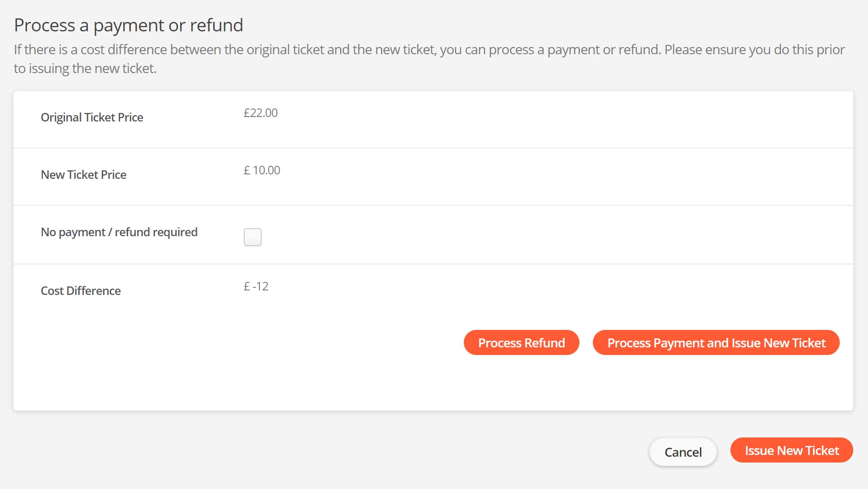Click the Process Refund button

(x=521, y=343)
